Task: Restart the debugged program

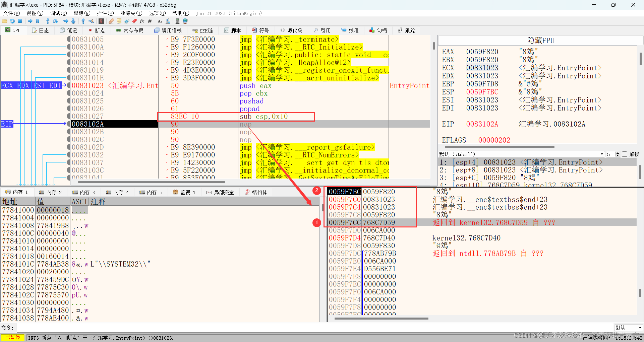Action: coord(12,21)
